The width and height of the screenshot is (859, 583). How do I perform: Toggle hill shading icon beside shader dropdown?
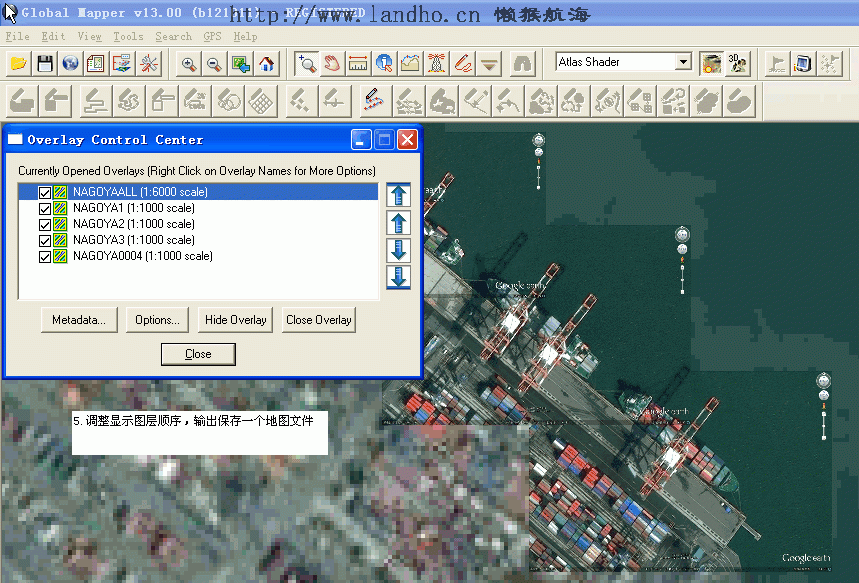pos(711,64)
